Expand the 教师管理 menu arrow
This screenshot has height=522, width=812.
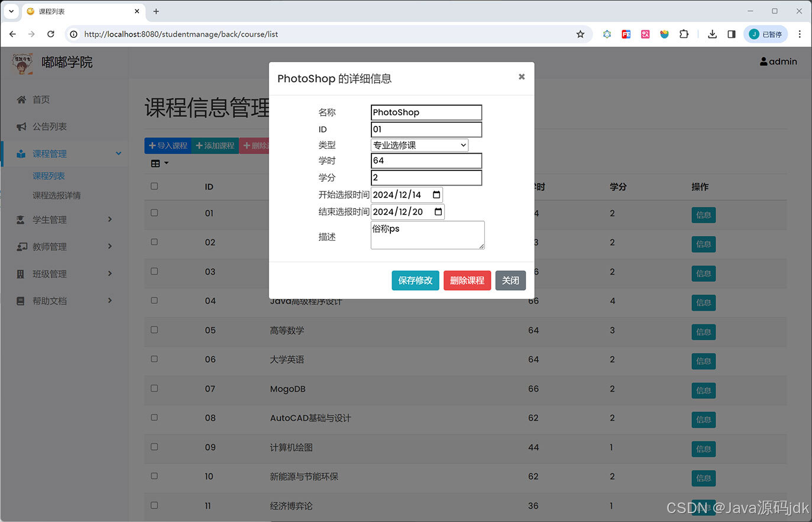pos(110,246)
